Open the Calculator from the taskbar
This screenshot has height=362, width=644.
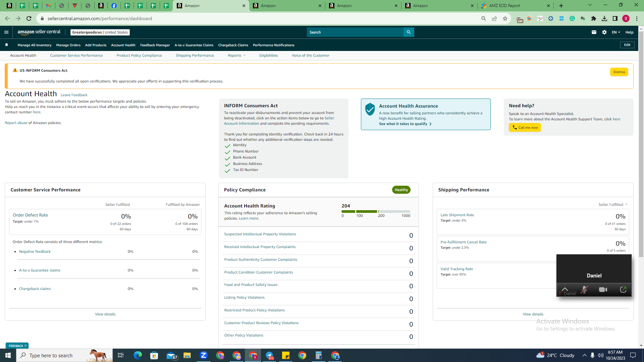tap(319, 355)
